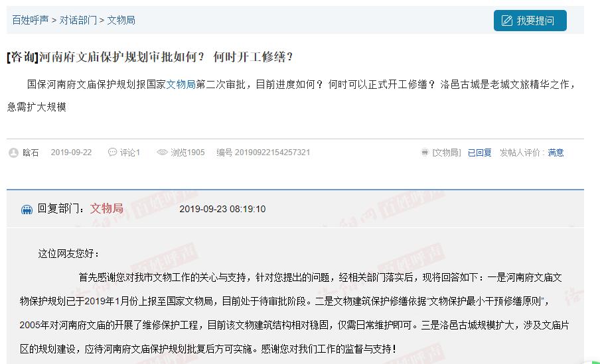Image resolution: width=600 pixels, height=364 pixels.
Task: Click the 文物局 link in question text
Action: 181,84
